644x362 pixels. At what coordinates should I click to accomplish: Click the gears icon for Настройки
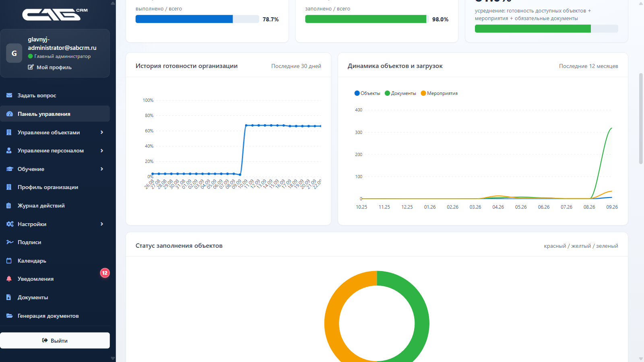point(10,224)
